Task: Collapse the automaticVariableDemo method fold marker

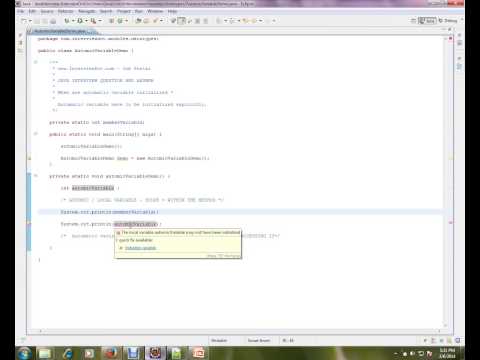Action: tap(36, 176)
